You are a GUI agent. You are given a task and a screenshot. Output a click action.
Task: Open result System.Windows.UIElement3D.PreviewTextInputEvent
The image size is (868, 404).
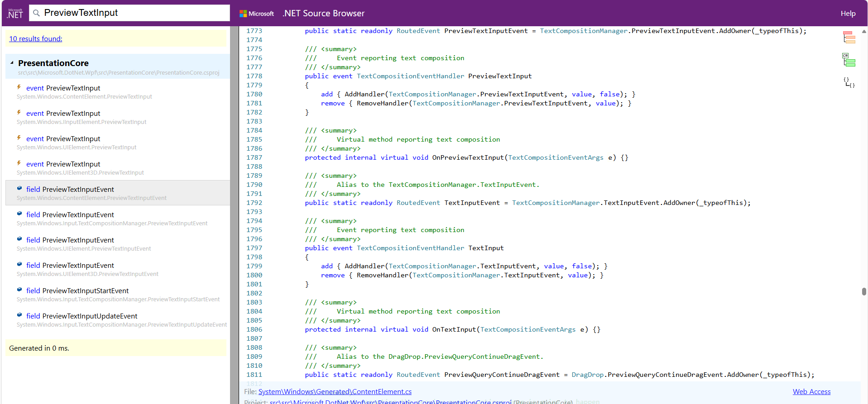tap(118, 269)
